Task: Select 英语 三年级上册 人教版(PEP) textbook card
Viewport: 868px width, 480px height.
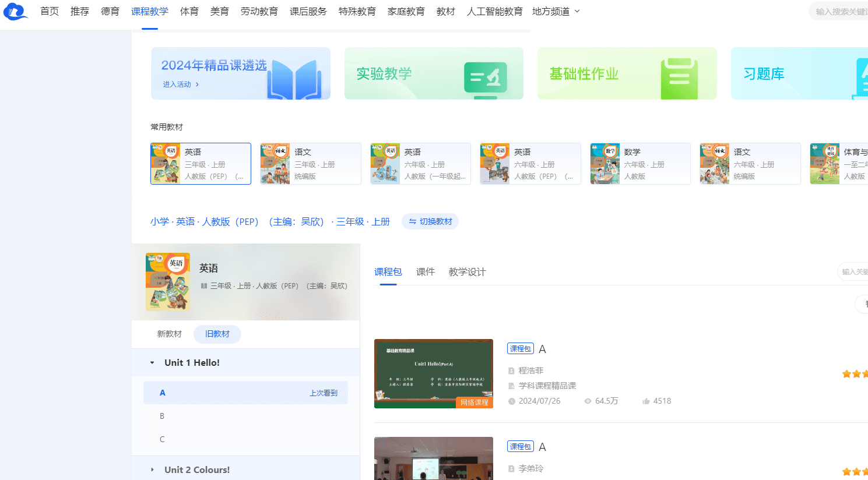Action: 201,164
